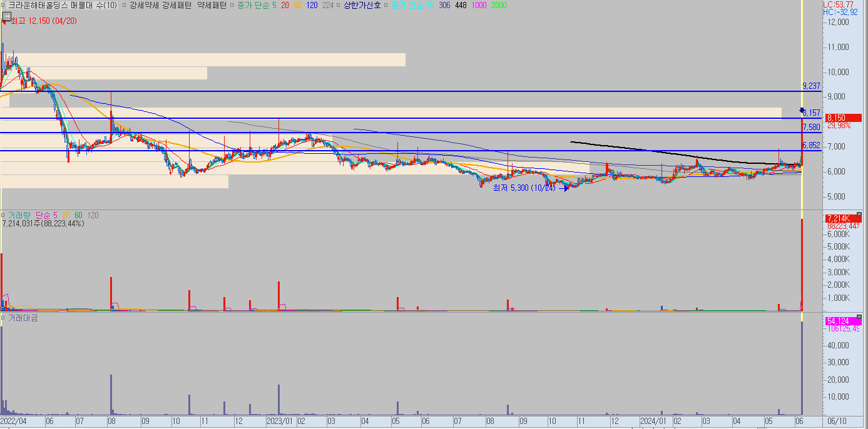This screenshot has width=868, height=429.
Task: Click the red 8,150 current price tag
Action: click(x=842, y=118)
